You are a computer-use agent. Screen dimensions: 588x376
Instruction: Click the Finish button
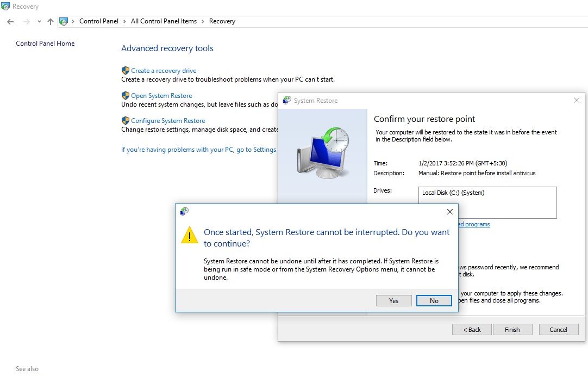512,329
